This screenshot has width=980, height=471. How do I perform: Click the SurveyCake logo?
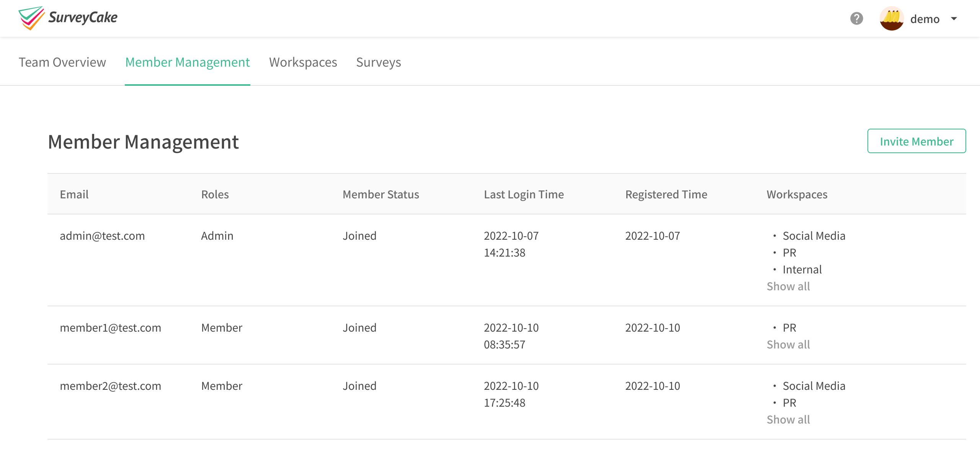click(x=68, y=18)
